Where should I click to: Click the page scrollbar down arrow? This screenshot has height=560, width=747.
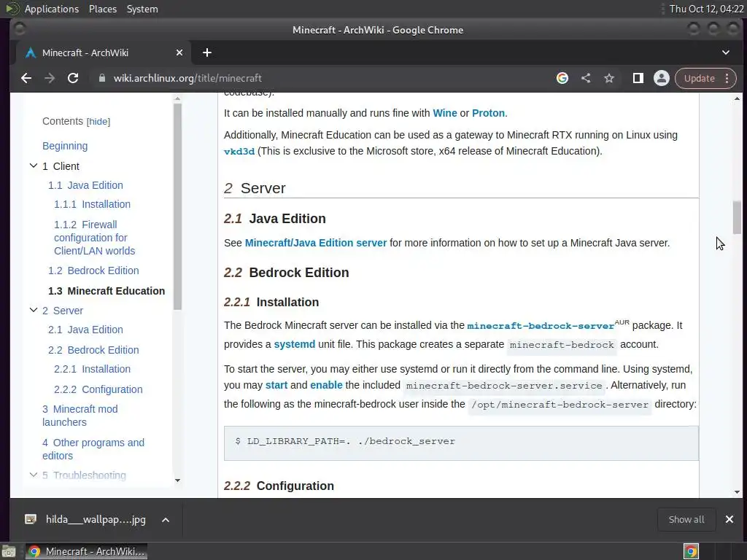pos(737,492)
